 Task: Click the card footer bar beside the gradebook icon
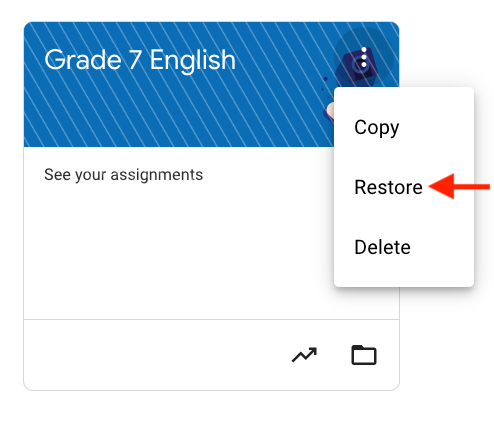(x=153, y=355)
